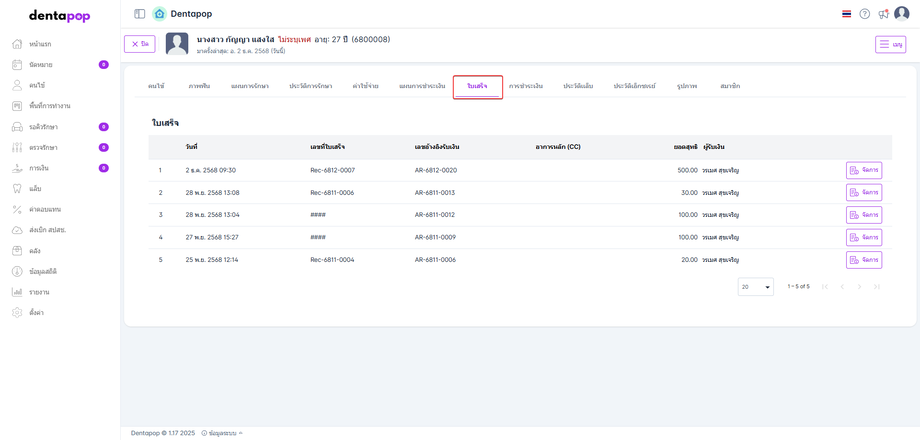Viewport: 920px width, 440px height.
Task: Open the แล็บ tooth icon
Action: 17,188
